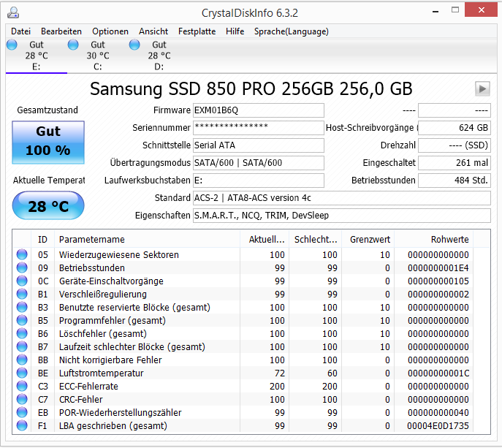Select the Luftstromtemperatur parameter name

click(101, 373)
